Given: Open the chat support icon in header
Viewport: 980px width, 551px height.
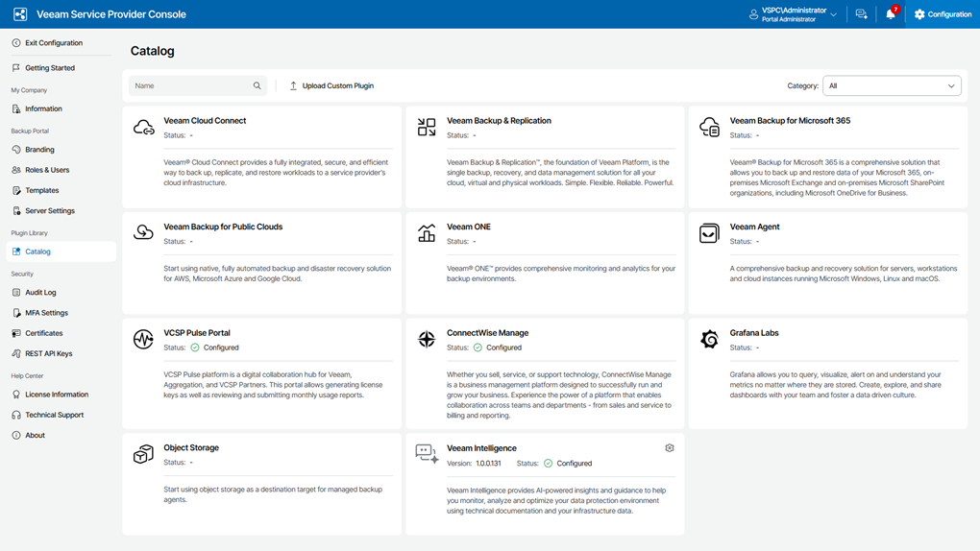Looking at the screenshot, I should pos(861,13).
